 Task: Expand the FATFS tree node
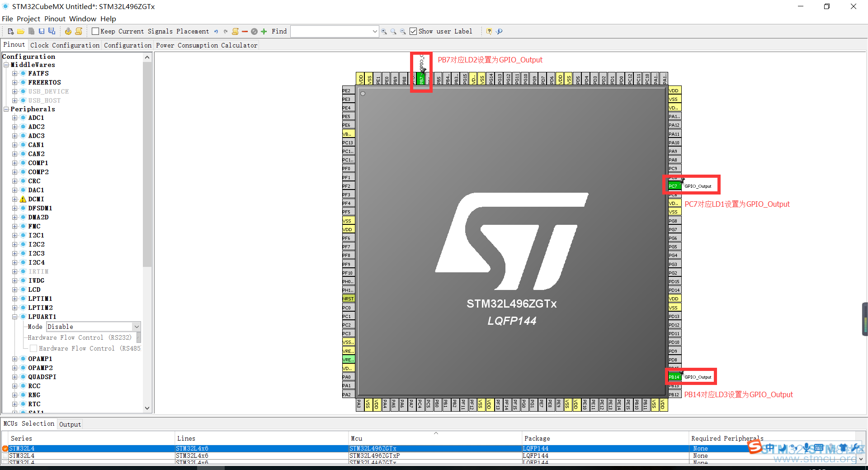pos(15,73)
